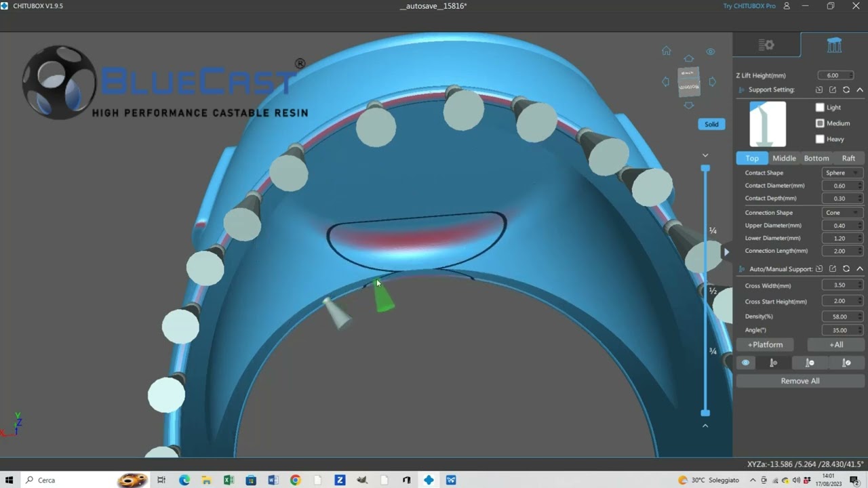Select the Bottom support tab
Image resolution: width=868 pixels, height=488 pixels.
point(816,158)
